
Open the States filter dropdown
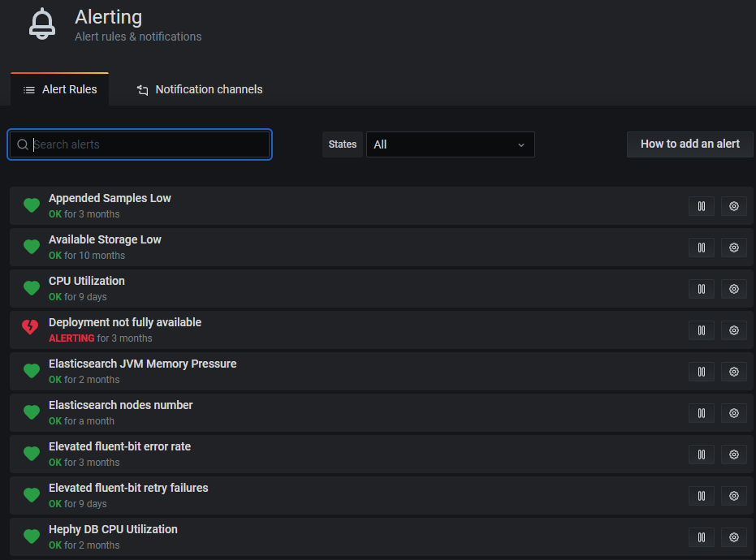(x=450, y=144)
